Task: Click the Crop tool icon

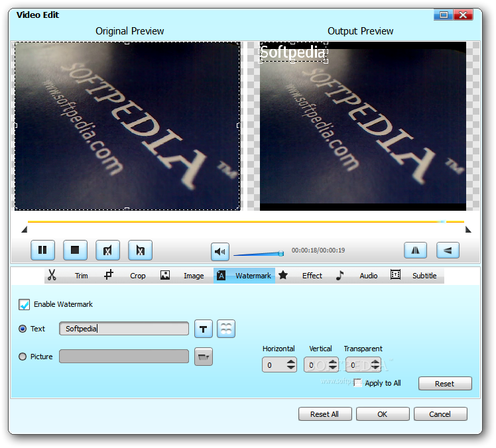Action: [x=109, y=274]
